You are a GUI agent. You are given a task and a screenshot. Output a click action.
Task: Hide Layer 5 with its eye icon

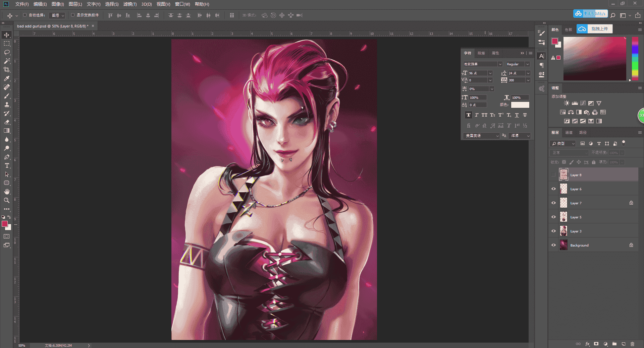(x=554, y=217)
